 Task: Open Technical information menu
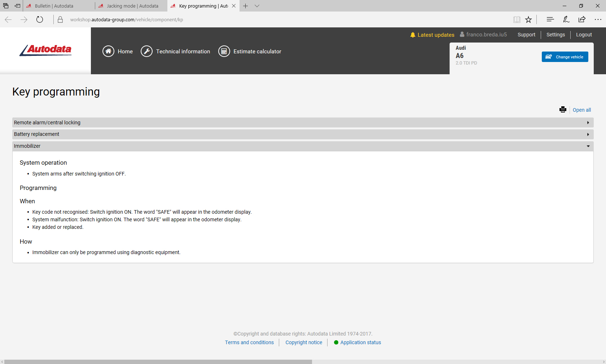pyautogui.click(x=175, y=51)
